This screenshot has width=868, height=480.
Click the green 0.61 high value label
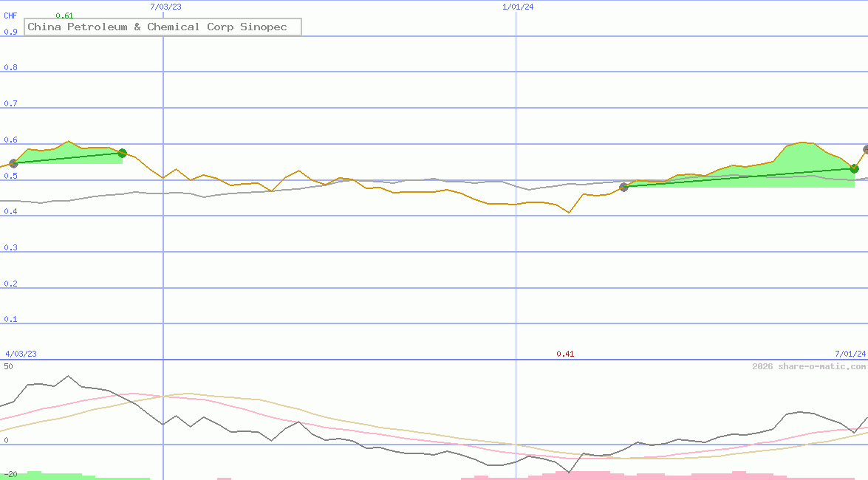click(65, 14)
